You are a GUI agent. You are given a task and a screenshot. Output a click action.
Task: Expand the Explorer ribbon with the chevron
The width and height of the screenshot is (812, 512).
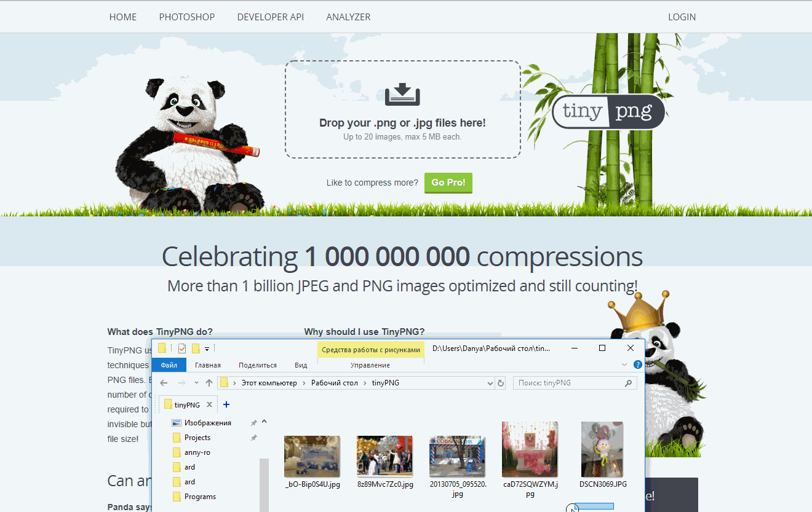click(624, 365)
